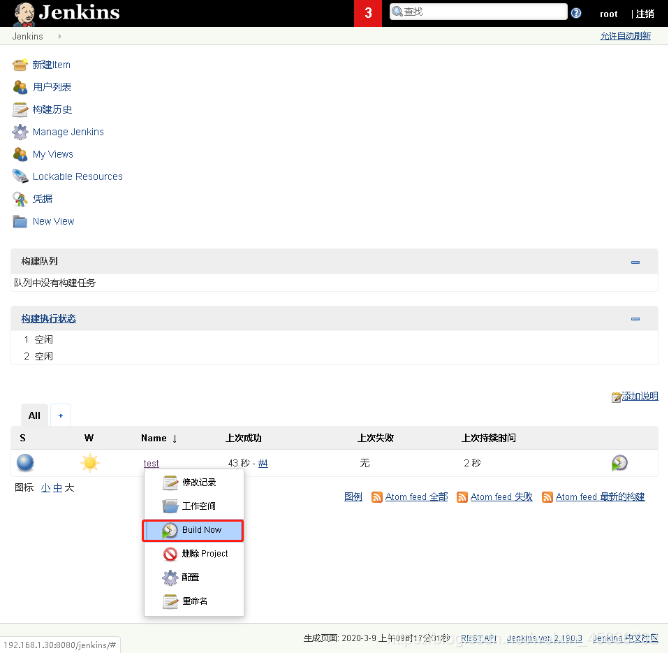Open the 凭据 link
668x657 pixels.
pyautogui.click(x=43, y=199)
